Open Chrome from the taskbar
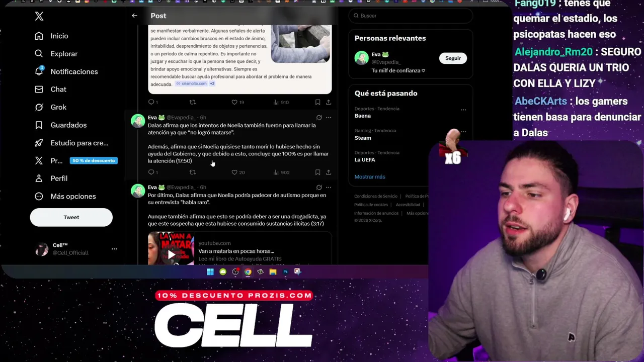644x362 pixels. (x=248, y=272)
